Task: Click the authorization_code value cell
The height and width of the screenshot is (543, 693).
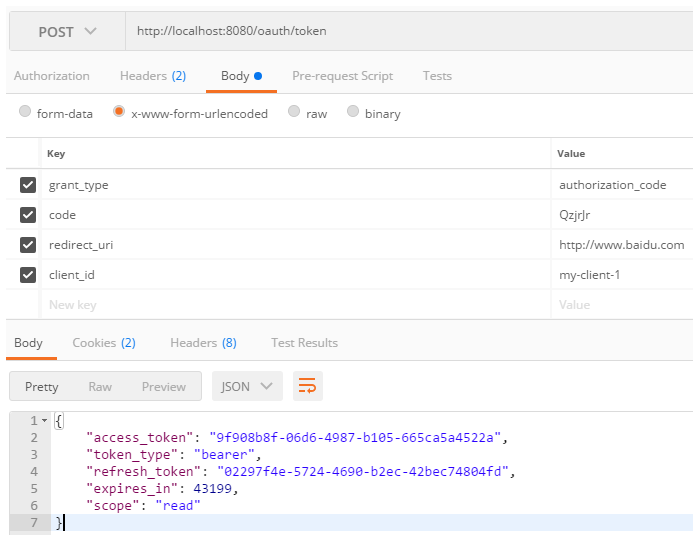Action: click(x=622, y=185)
